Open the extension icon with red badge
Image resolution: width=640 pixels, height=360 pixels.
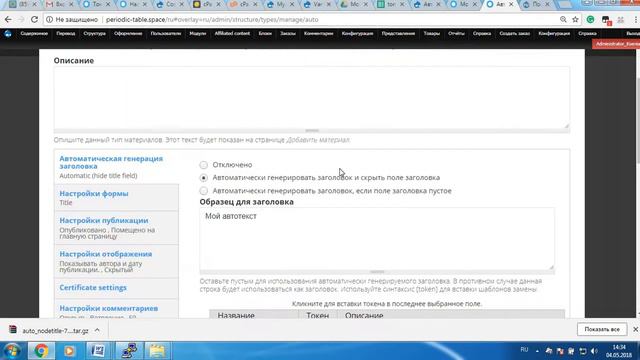pyautogui.click(x=606, y=20)
